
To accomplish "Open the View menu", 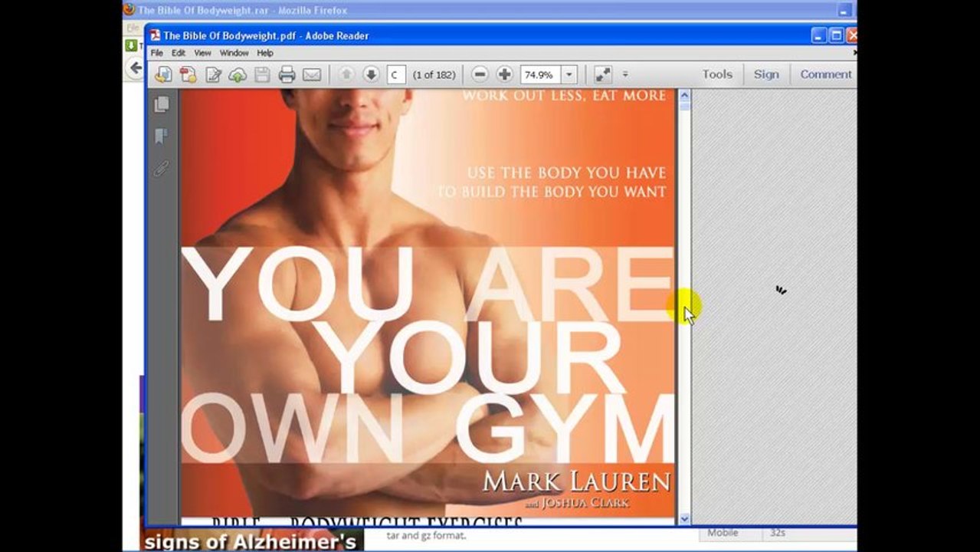I will (202, 53).
